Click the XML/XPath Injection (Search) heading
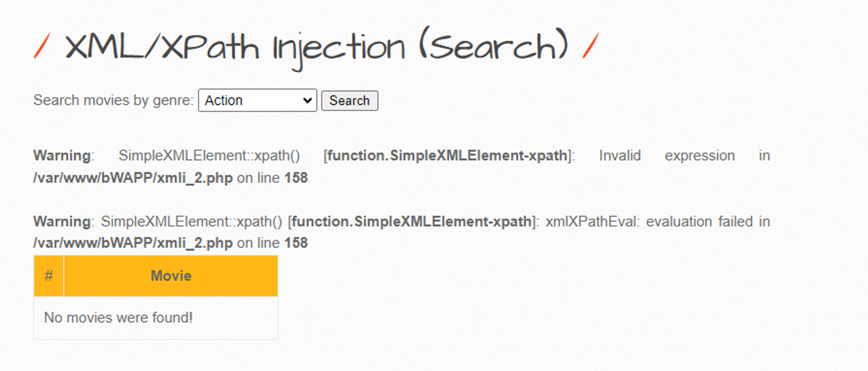Viewport: 868px width, 371px height. [316, 47]
